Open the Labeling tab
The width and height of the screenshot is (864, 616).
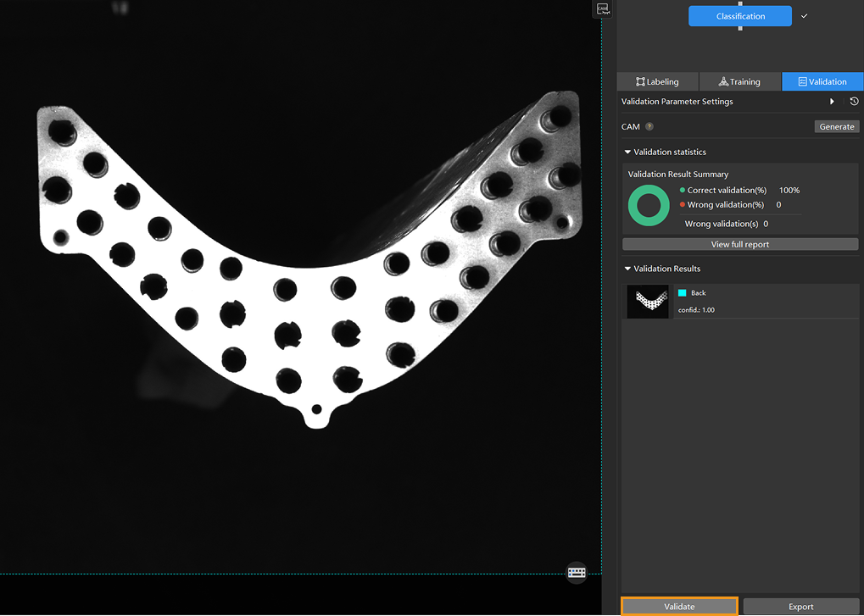tap(657, 81)
